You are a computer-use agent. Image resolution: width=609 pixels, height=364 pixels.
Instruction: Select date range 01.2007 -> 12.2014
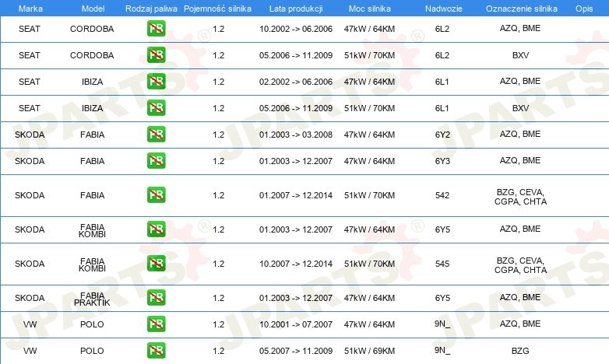(296, 195)
